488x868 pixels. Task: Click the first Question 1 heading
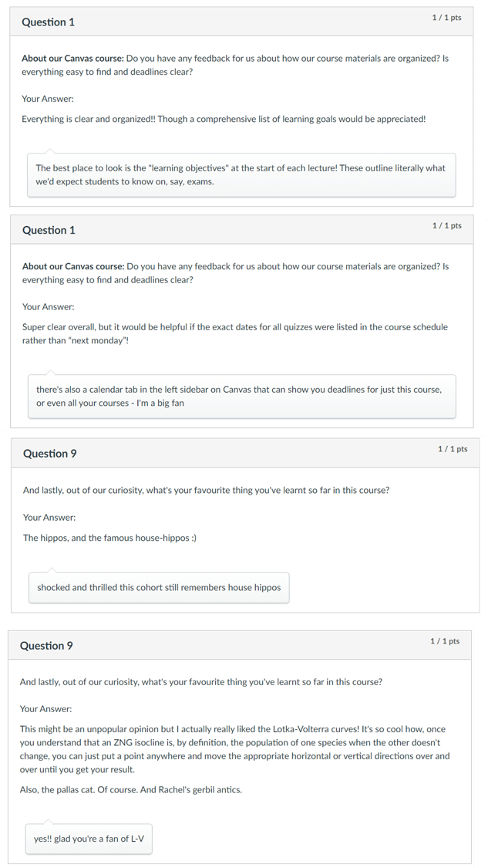(x=48, y=22)
